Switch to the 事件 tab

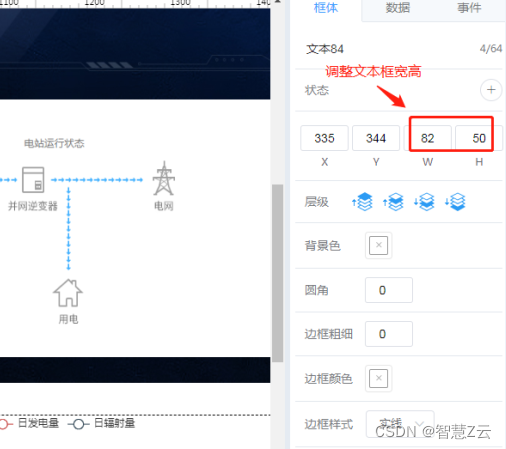pos(469,8)
